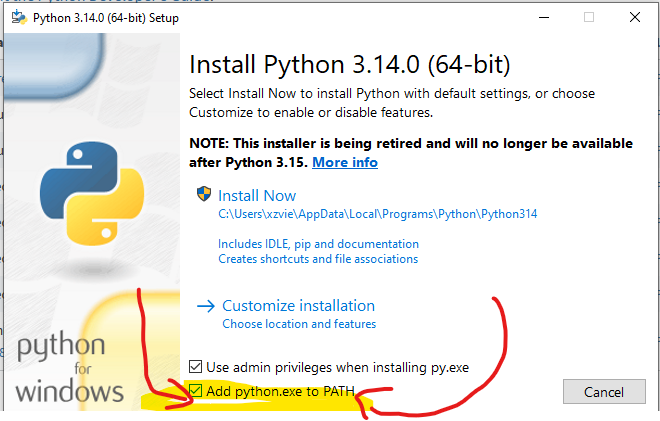Toggle Use admin privileges when installing py.exe
This screenshot has width=660, height=421.
197,366
